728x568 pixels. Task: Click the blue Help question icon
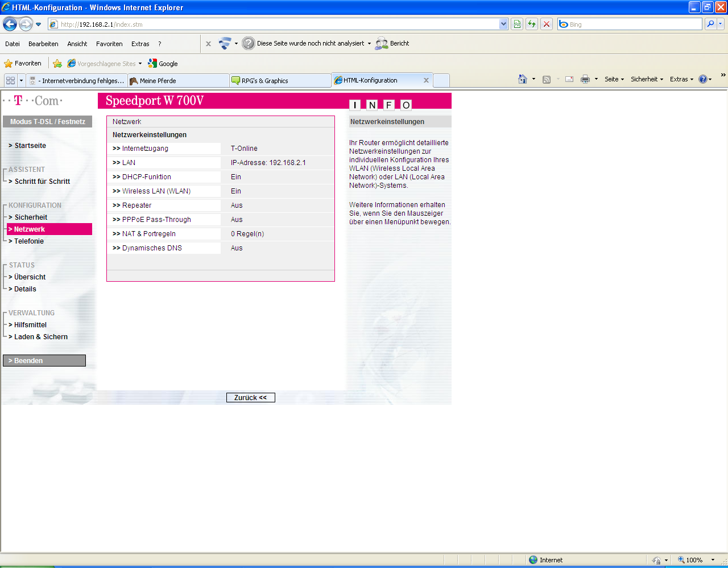point(703,80)
